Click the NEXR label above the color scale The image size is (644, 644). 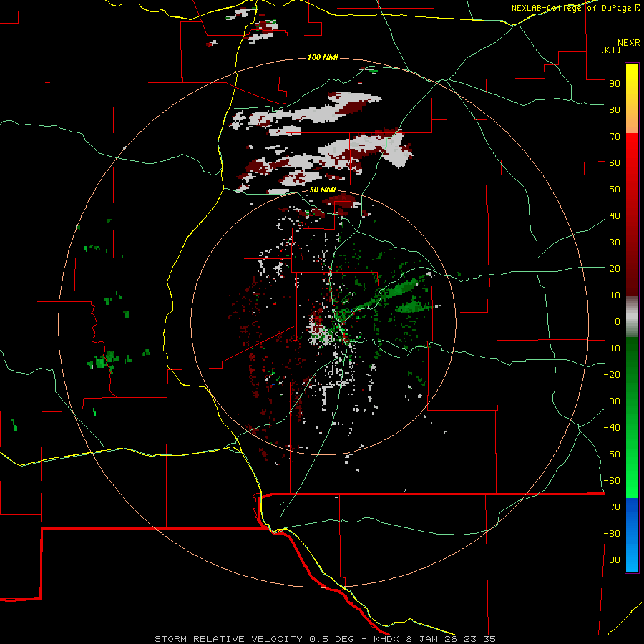[629, 43]
